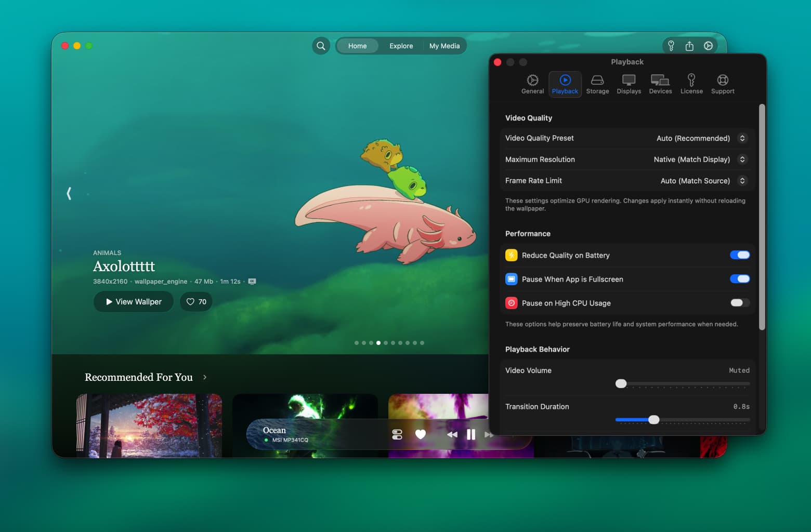Image resolution: width=811 pixels, height=532 pixels.
Task: Click the key icon in the top toolbar
Action: [671, 46]
